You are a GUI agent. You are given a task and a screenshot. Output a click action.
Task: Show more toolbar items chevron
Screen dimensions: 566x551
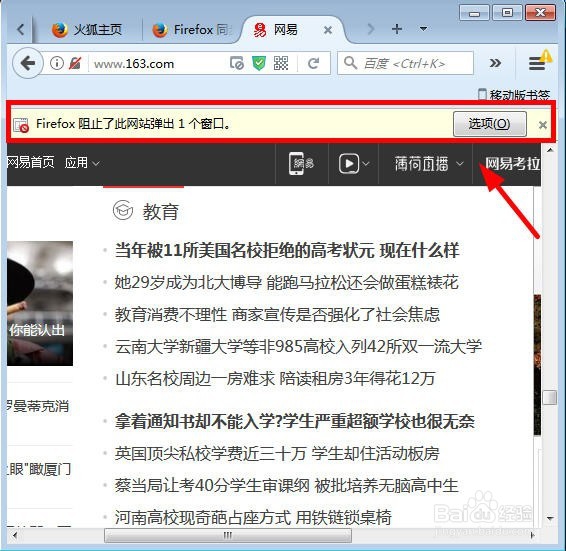pos(495,63)
